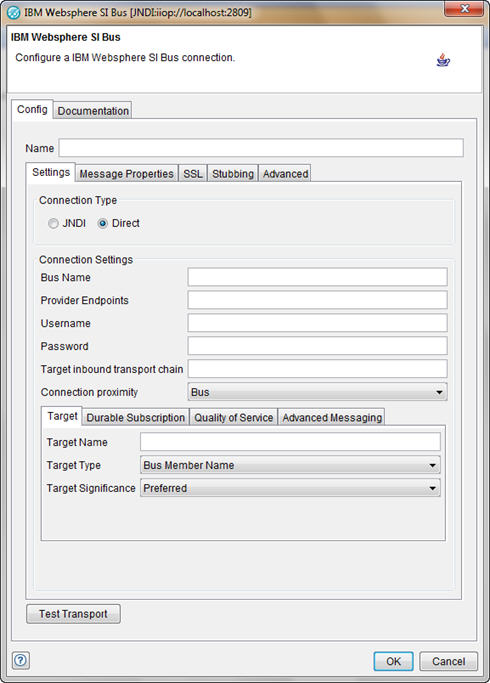
Task: Select the Durable Subscription tab
Action: 135,417
